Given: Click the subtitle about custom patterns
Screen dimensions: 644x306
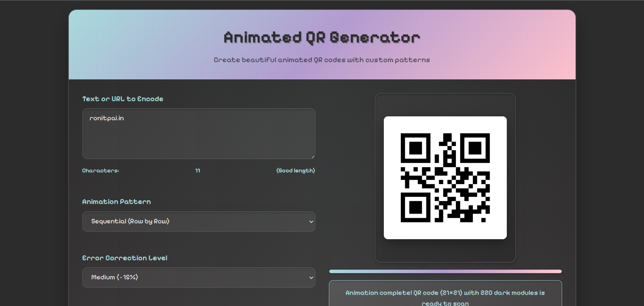Looking at the screenshot, I should pyautogui.click(x=322, y=60).
